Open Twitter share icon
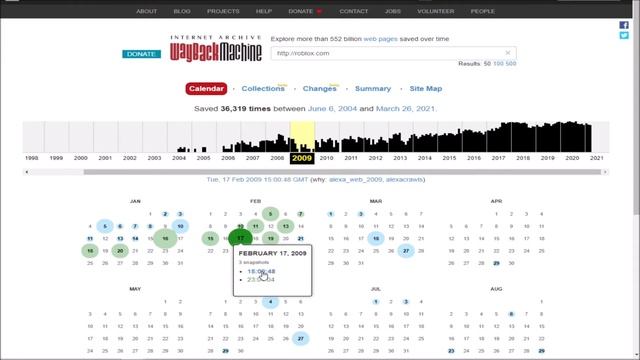Screen dimensions: 640x360 (x=624, y=36)
